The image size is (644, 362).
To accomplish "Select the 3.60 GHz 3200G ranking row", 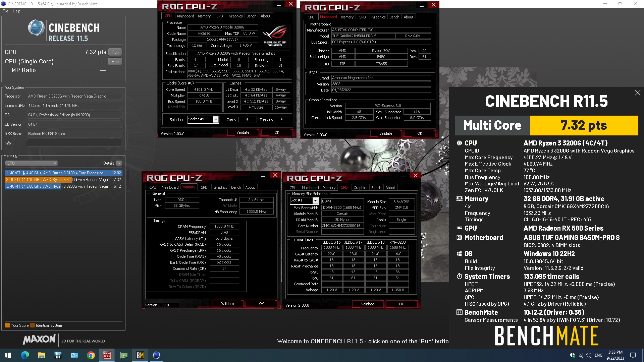I will pyautogui.click(x=63, y=186).
